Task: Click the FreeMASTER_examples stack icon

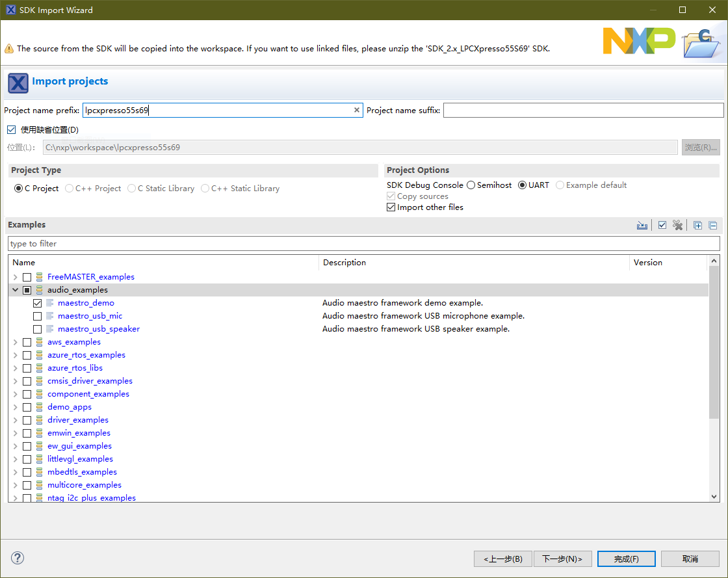Action: (40, 277)
